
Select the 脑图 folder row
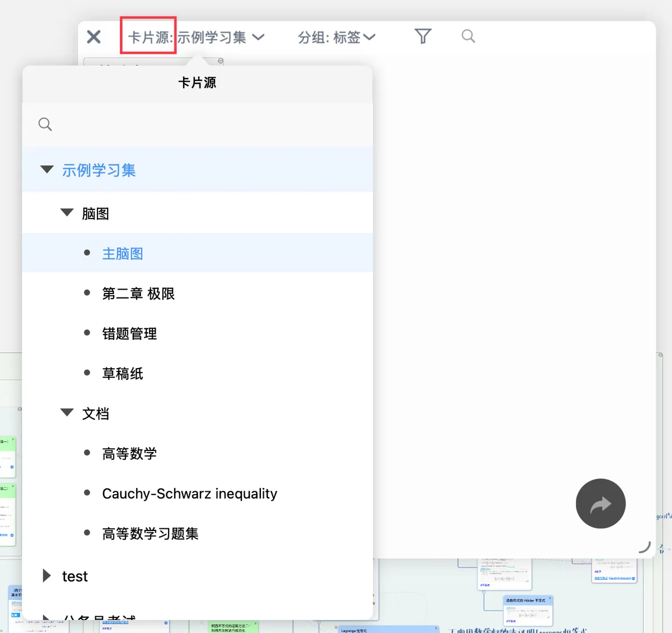click(198, 213)
